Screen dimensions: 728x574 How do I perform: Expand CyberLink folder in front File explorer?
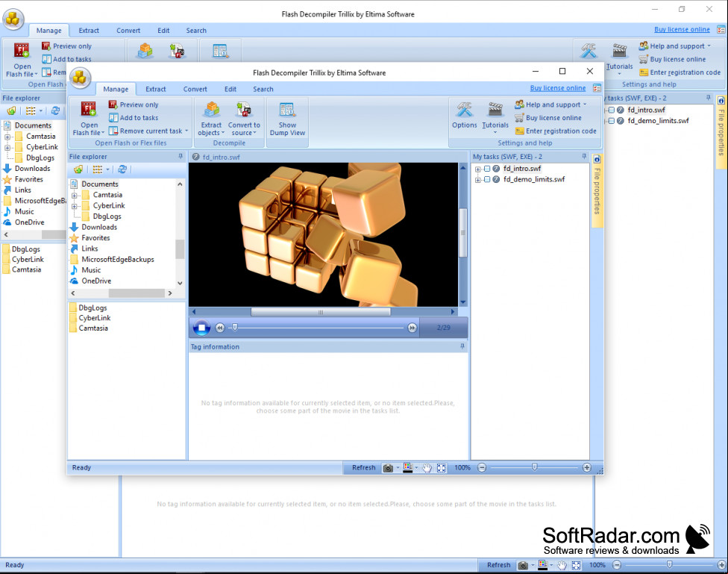coord(75,206)
